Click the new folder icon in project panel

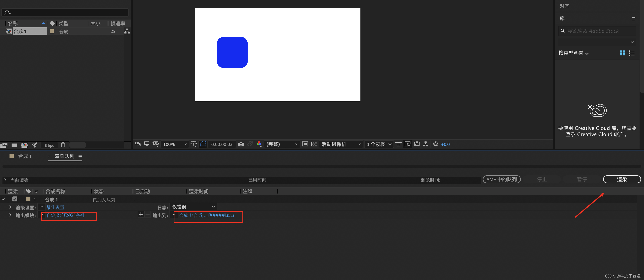pyautogui.click(x=14, y=145)
